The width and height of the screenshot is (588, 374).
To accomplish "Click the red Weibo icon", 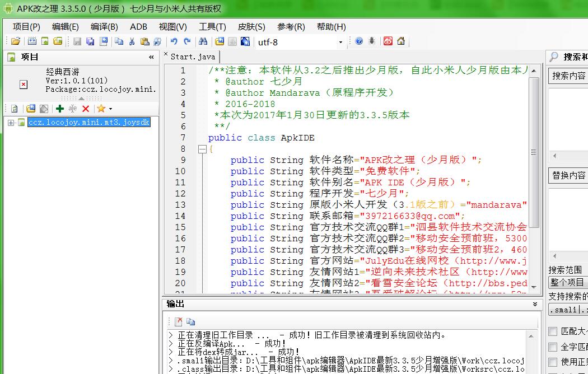I will coord(388,41).
